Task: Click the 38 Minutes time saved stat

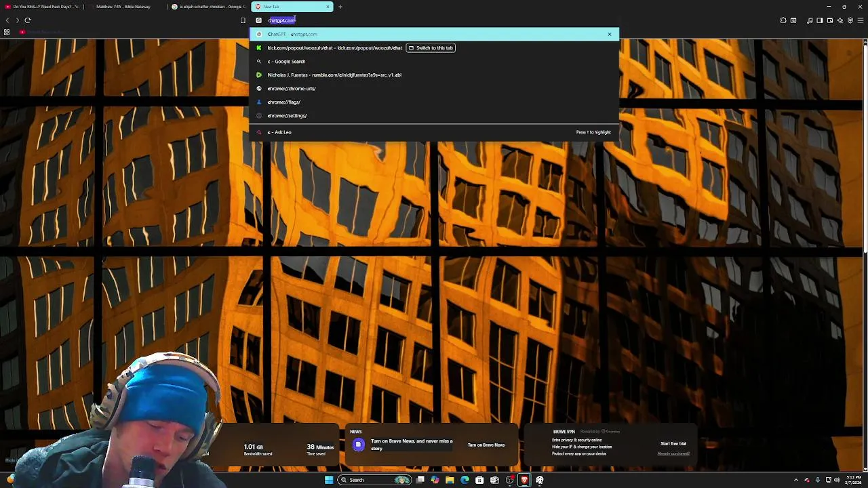Action: 319,449
